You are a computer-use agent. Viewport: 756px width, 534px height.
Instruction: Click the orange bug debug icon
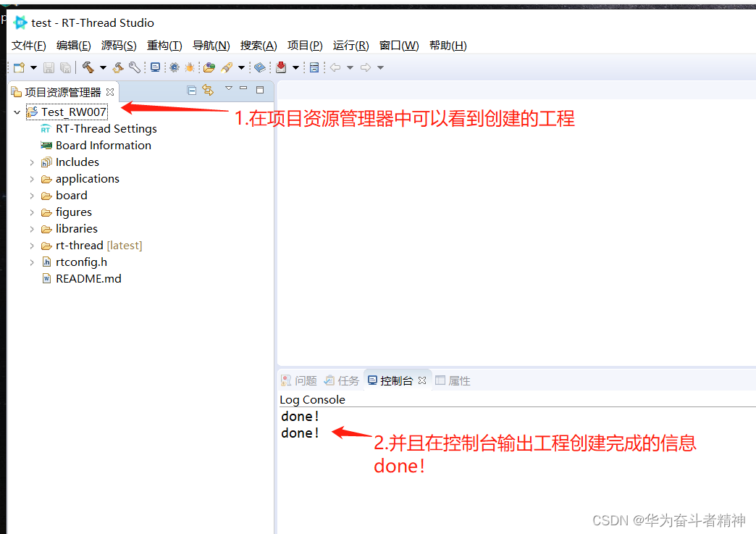tap(190, 67)
